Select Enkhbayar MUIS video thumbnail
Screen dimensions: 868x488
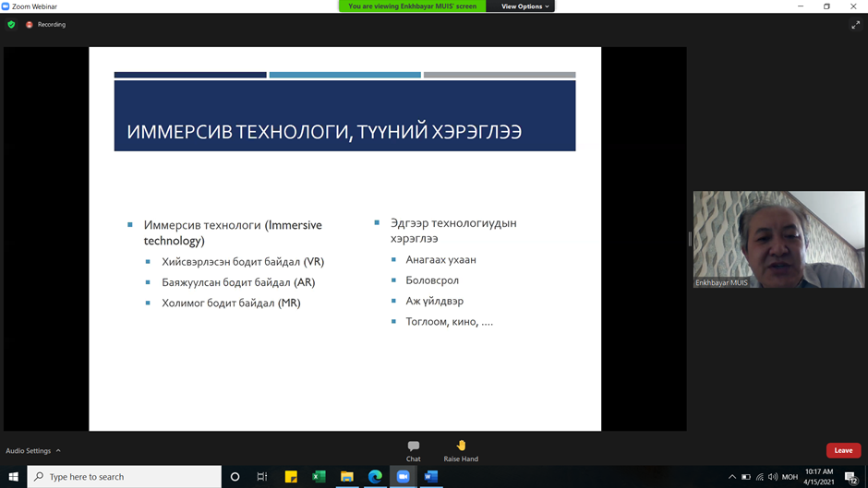tap(778, 239)
